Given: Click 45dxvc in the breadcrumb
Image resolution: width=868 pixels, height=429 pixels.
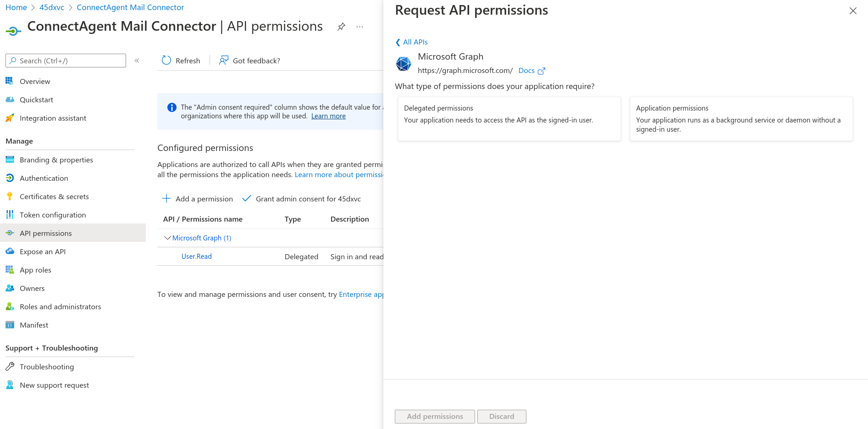Looking at the screenshot, I should tap(52, 7).
